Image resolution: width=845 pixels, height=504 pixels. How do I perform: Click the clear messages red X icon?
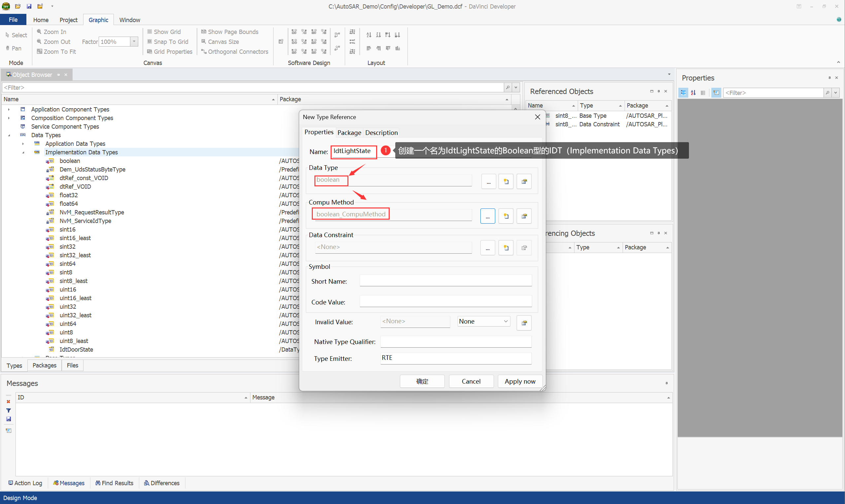(x=9, y=401)
